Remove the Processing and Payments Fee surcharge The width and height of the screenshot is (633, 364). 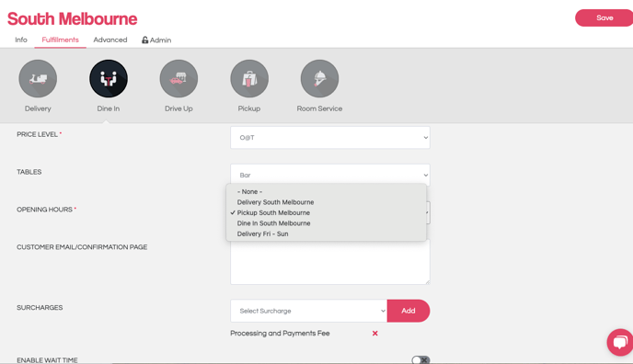coord(375,334)
